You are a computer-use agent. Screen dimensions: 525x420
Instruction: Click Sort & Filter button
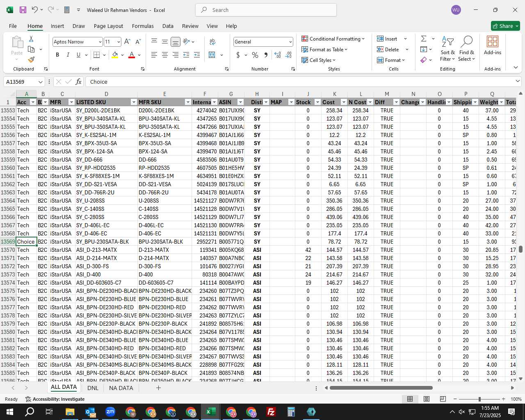pos(448,48)
